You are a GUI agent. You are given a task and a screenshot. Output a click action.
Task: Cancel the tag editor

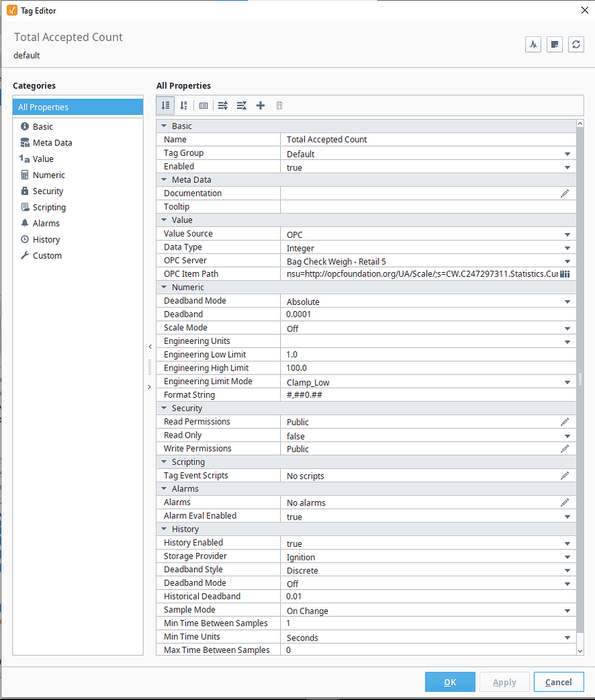[558, 682]
